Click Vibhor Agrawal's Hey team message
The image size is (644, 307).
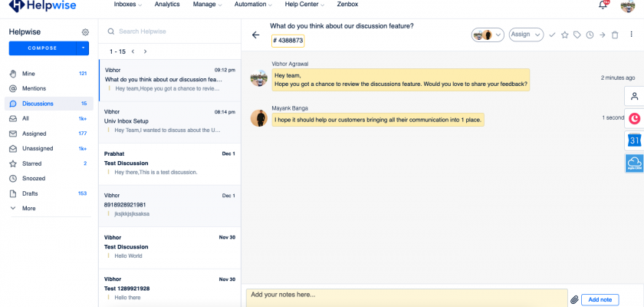pyautogui.click(x=400, y=80)
